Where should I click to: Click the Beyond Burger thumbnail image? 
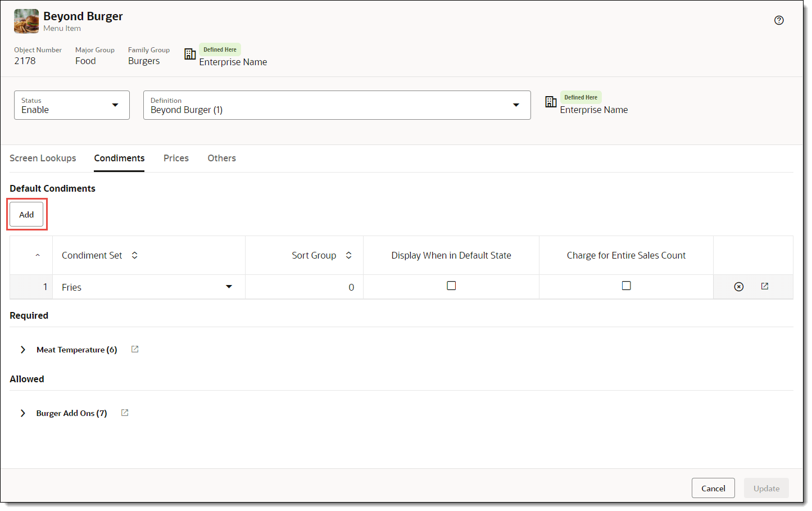click(26, 21)
